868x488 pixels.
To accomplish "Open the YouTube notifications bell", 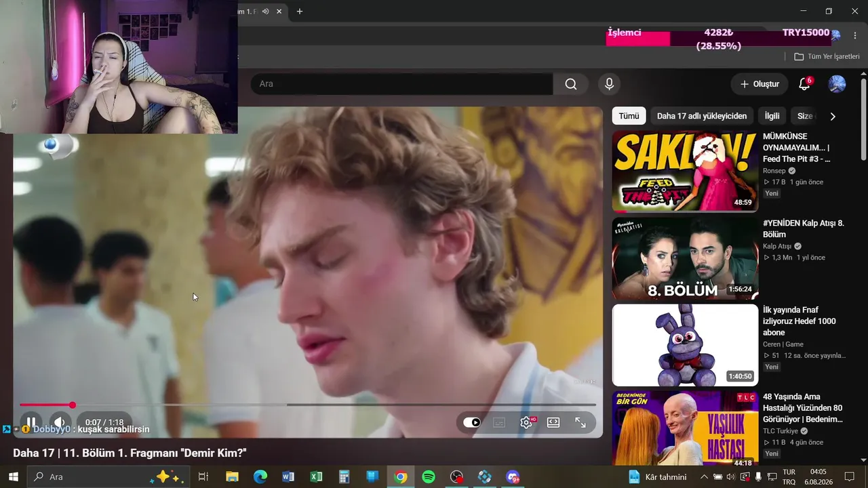I will click(x=804, y=84).
